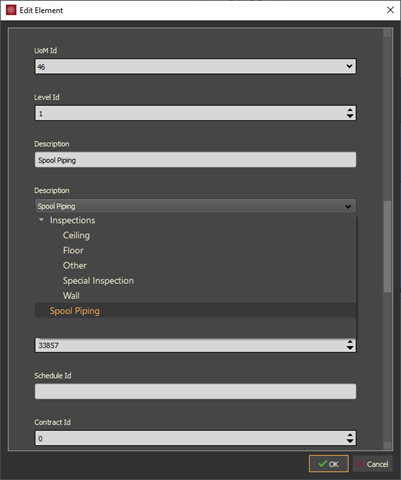Pick Special Inspection from the list
401x480 pixels.
click(98, 281)
